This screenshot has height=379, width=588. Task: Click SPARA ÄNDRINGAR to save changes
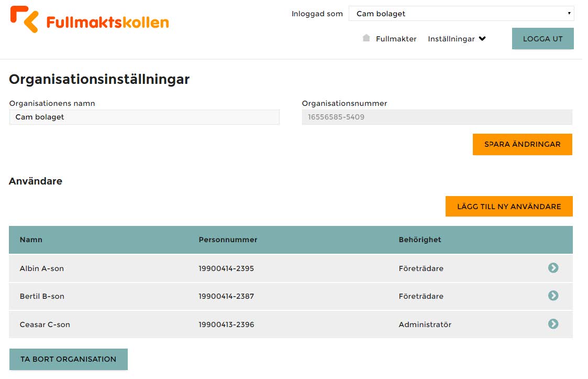(x=522, y=144)
